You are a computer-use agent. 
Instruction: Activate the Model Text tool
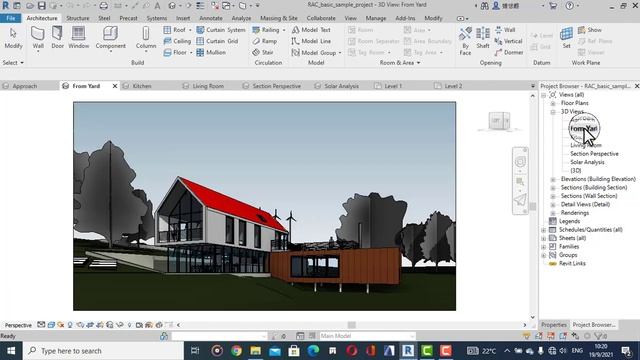pos(311,30)
